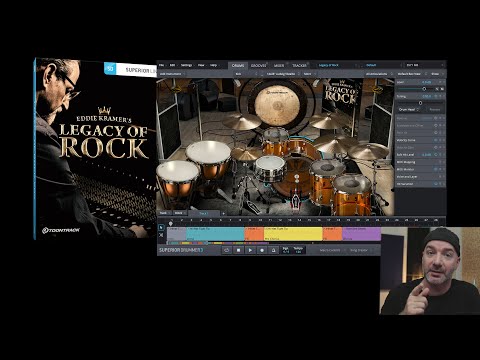Toggle the MIDI Monitor power button
The width and height of the screenshot is (480, 360).
436,169
